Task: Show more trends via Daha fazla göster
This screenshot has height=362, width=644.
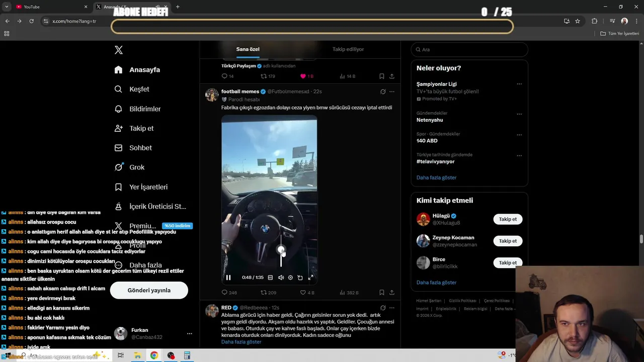Action: [x=436, y=177]
